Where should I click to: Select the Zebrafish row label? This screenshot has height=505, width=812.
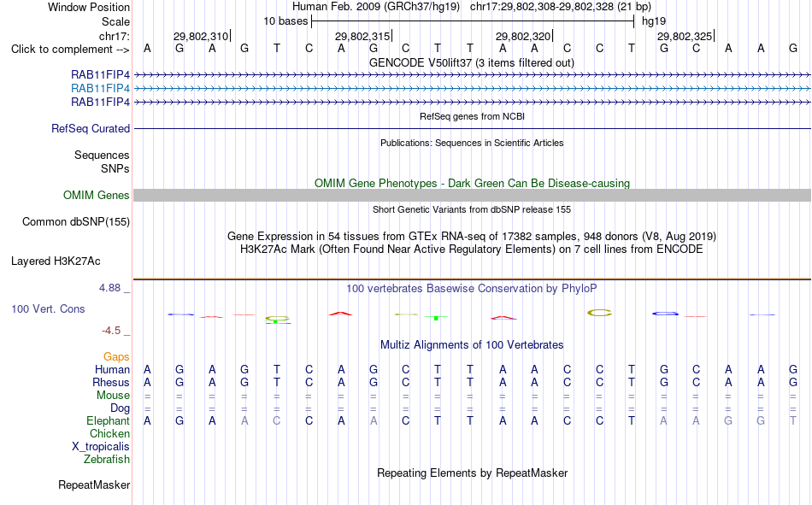click(x=107, y=460)
